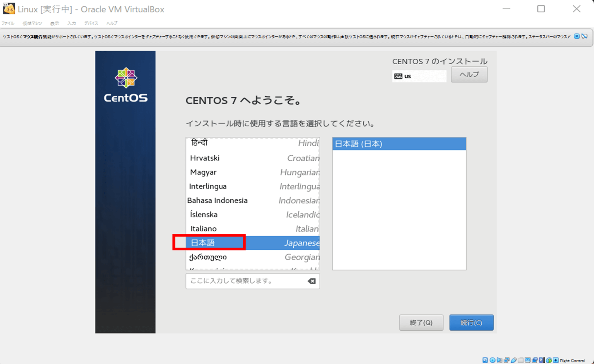Select Italiano (Italian) language
Screen dimensions: 594x364
[x=253, y=229]
